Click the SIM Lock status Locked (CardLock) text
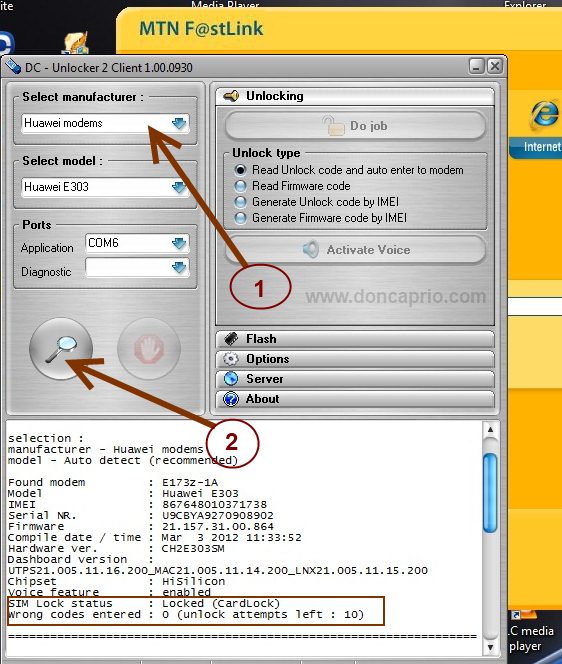562x664 pixels. click(x=221, y=603)
